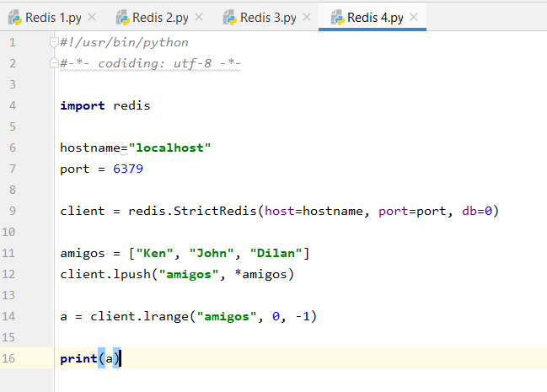Switch to the Redis 3.py tab
The height and width of the screenshot is (392, 547).
tap(268, 17)
